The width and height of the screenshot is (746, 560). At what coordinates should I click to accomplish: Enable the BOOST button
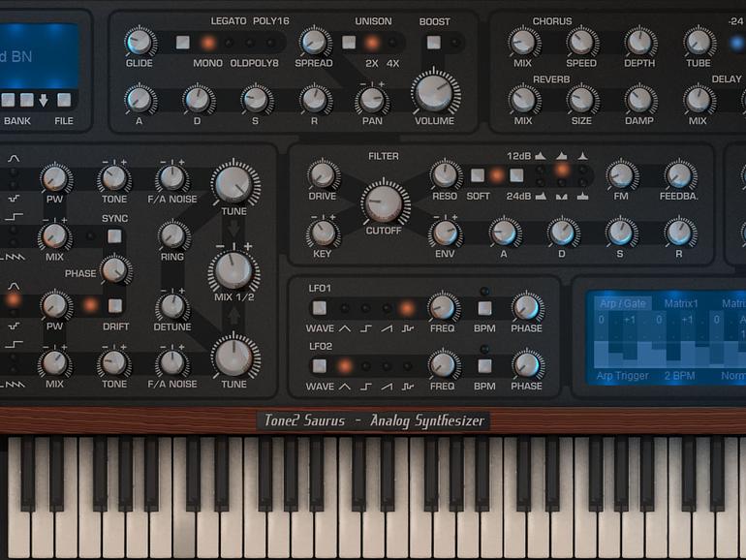coord(433,43)
